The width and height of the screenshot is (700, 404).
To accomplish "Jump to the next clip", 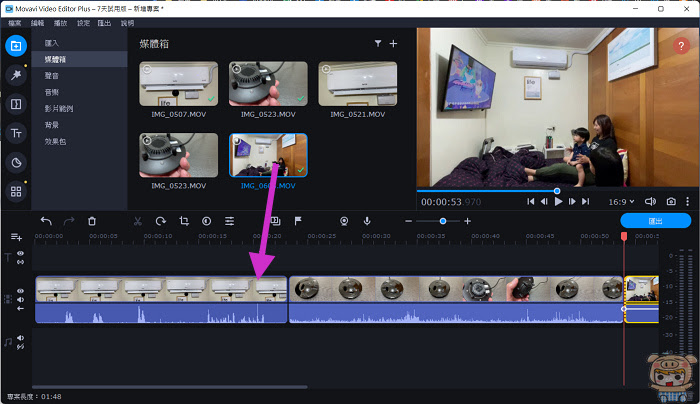I will [x=586, y=202].
